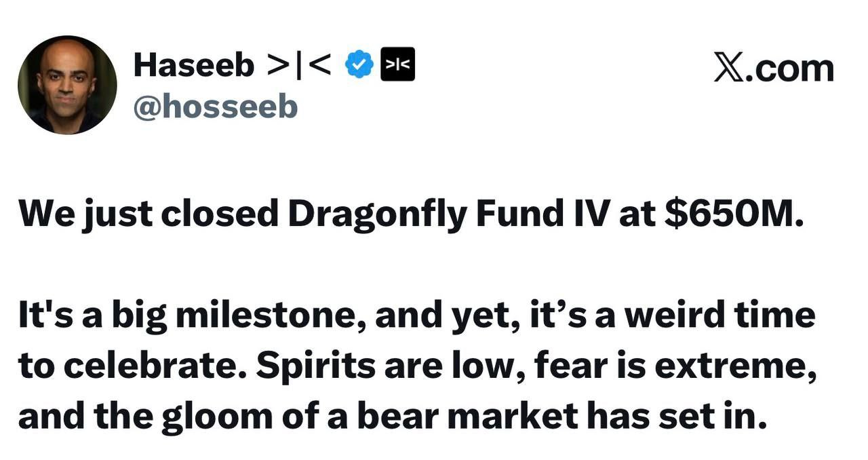Click Haseeb's profile avatar photo
Screen dimensions: 868x460
(67, 85)
